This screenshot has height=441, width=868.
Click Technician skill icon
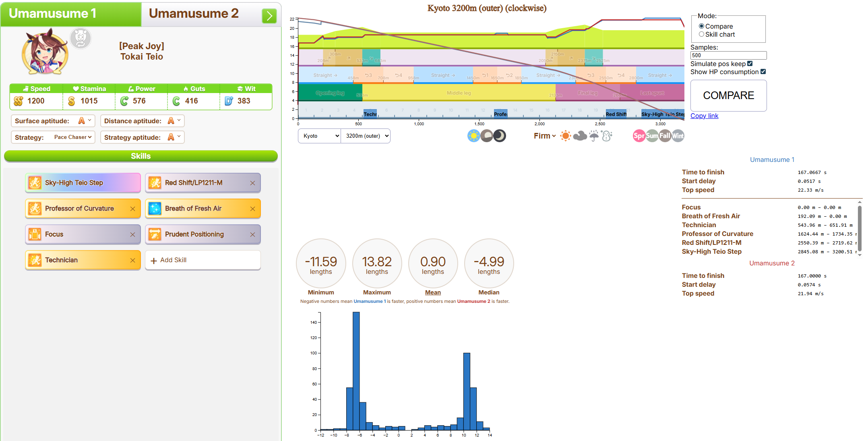35,260
